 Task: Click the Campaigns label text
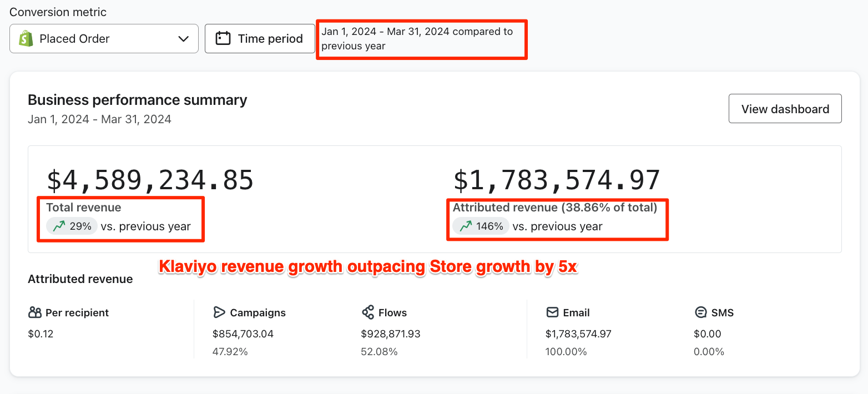[258, 312]
